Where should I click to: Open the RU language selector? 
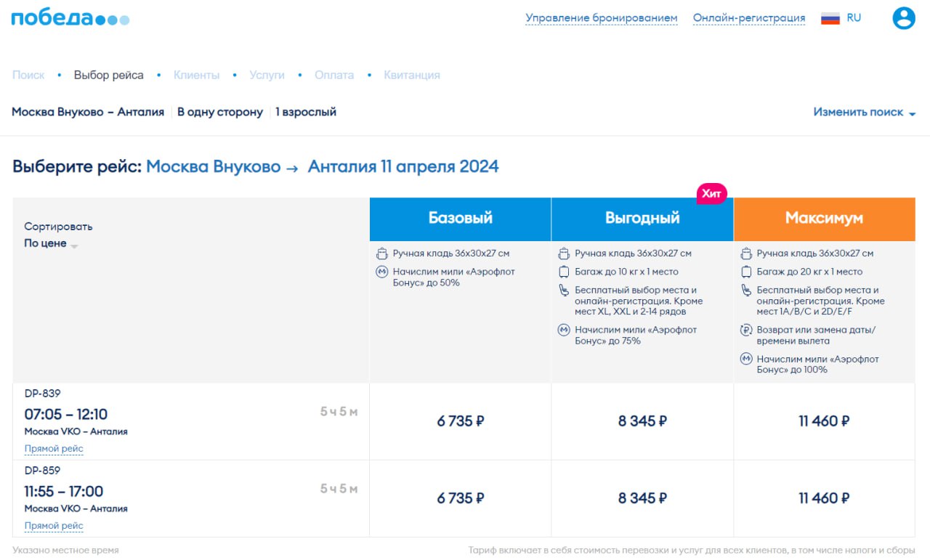pos(854,18)
